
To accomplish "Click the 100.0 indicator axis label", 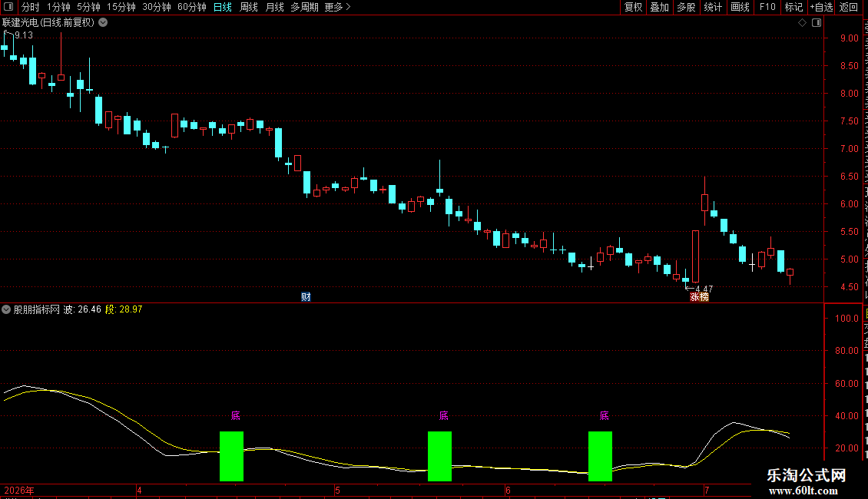I will pyautogui.click(x=847, y=319).
